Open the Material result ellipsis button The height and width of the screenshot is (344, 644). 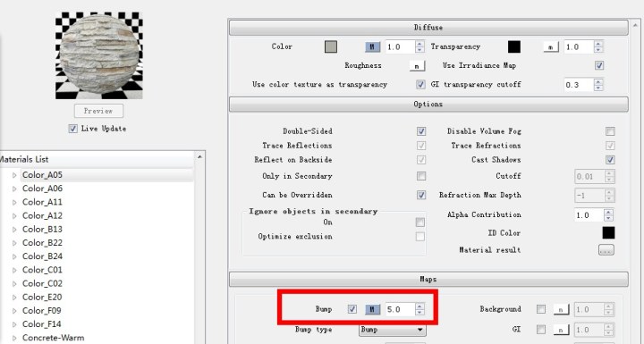[606, 249]
